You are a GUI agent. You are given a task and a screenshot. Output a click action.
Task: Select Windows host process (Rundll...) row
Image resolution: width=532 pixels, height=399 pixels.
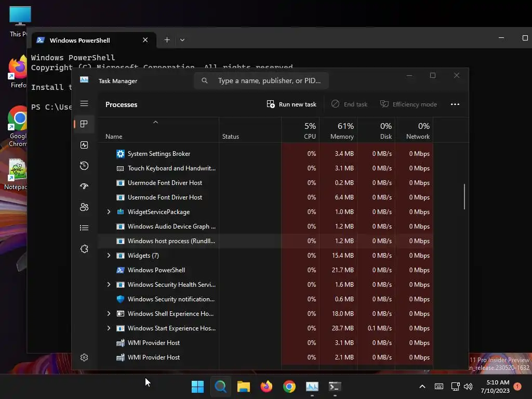[x=265, y=241]
